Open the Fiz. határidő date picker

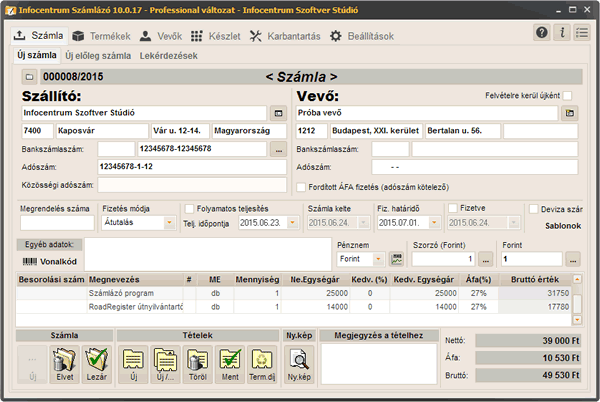[435, 223]
